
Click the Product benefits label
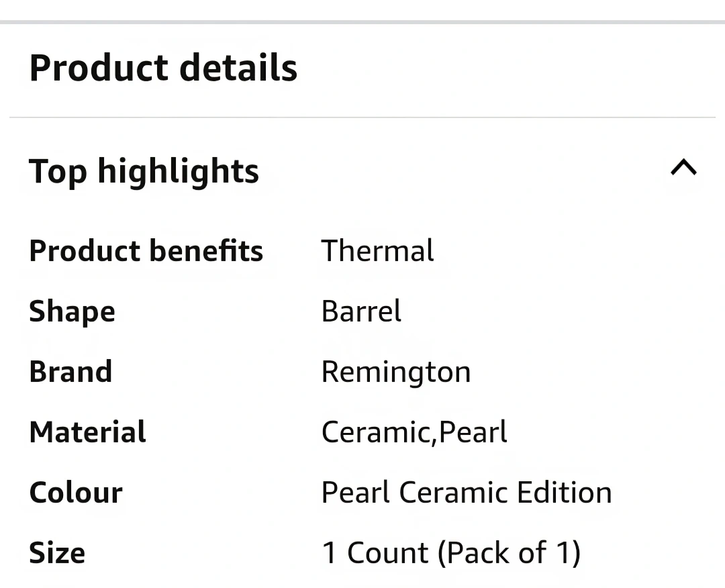tap(146, 251)
